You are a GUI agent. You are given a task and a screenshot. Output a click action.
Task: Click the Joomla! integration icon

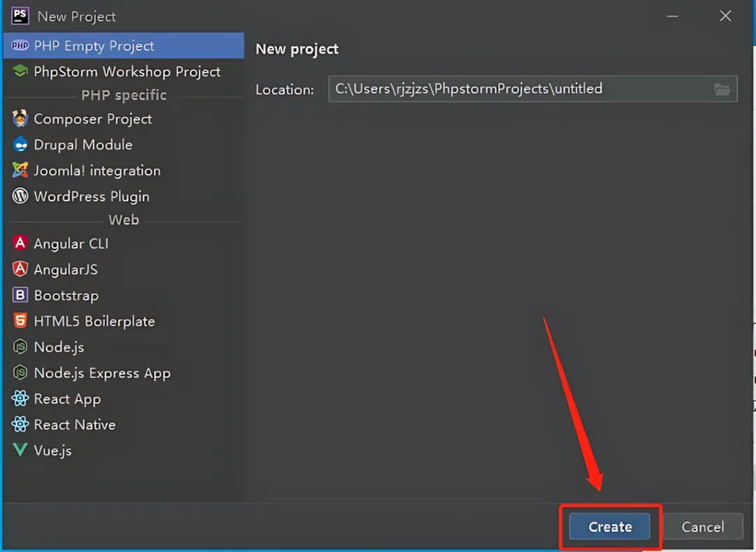click(20, 170)
